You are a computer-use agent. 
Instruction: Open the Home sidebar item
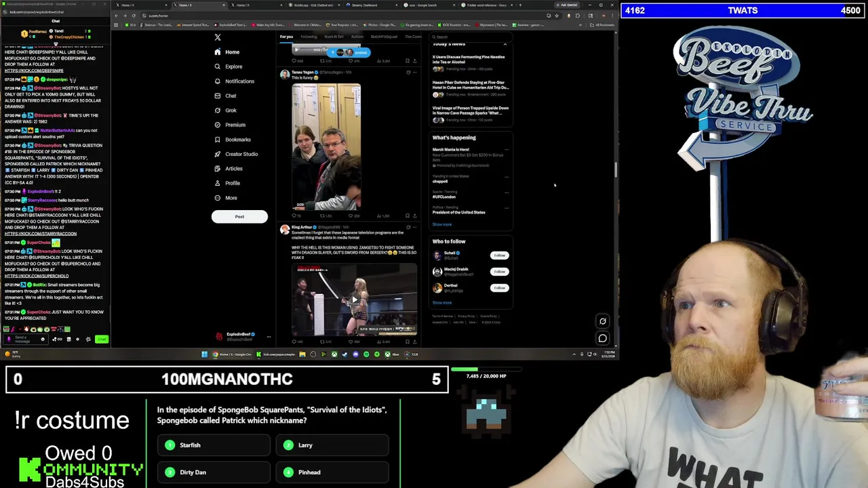226,52
